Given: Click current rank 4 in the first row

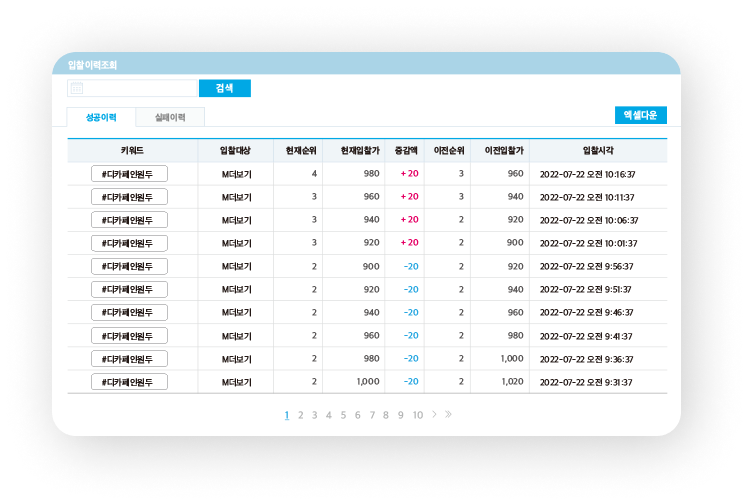Looking at the screenshot, I should [x=314, y=173].
